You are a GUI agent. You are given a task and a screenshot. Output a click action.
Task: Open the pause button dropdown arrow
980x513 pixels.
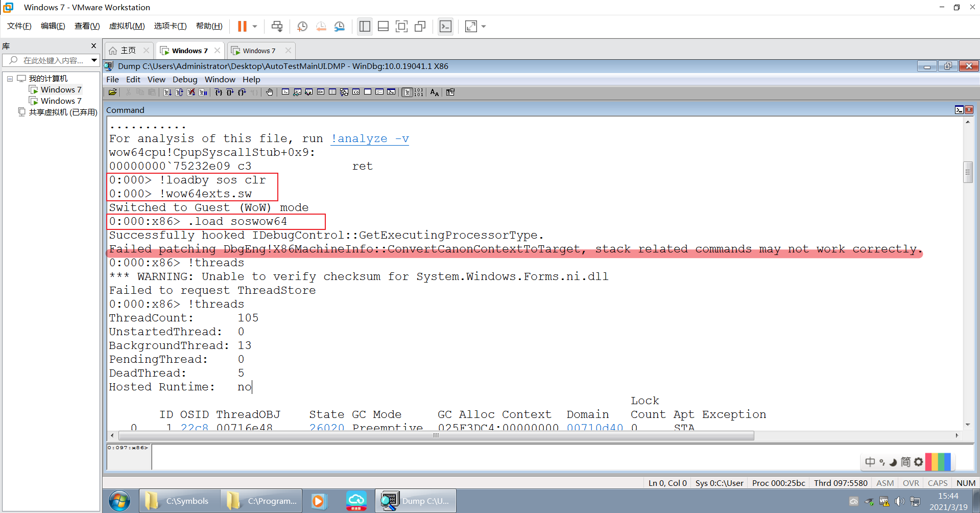(x=255, y=27)
